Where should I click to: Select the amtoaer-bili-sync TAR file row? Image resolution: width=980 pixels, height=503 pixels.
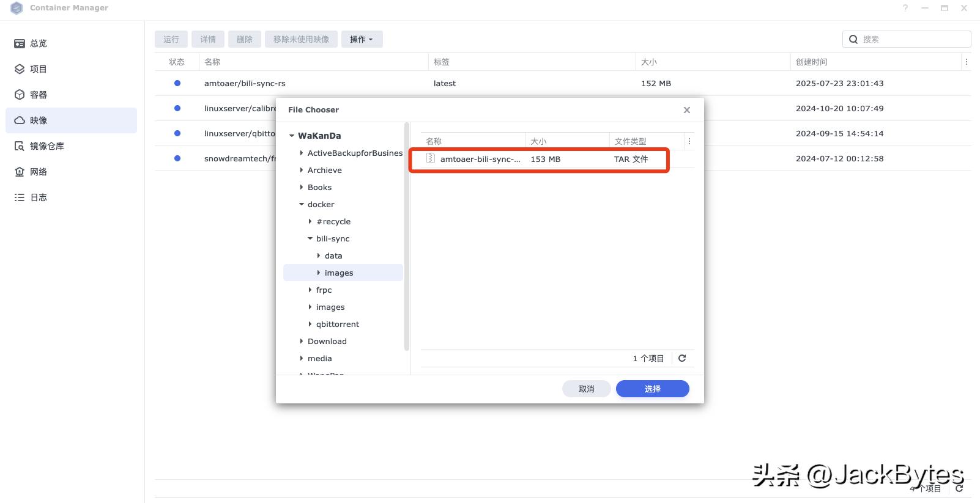tap(557, 159)
